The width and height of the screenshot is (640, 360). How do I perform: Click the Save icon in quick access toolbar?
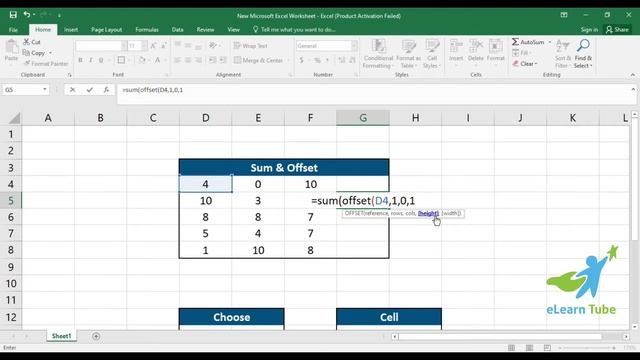click(13, 15)
